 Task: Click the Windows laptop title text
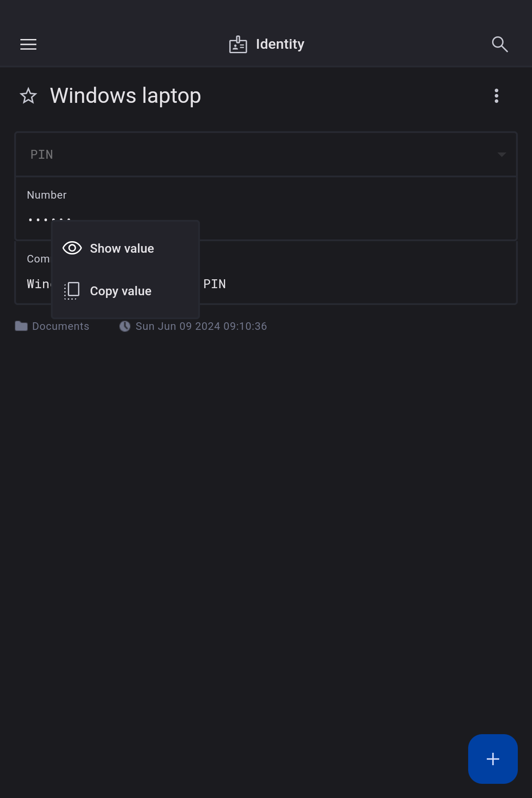coord(125,96)
